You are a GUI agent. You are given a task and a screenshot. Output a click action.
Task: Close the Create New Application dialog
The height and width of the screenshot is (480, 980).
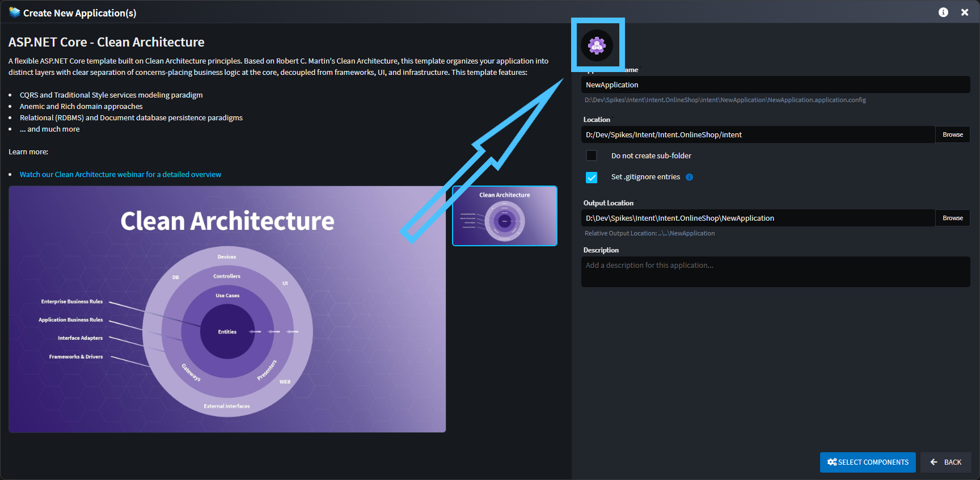coord(965,12)
